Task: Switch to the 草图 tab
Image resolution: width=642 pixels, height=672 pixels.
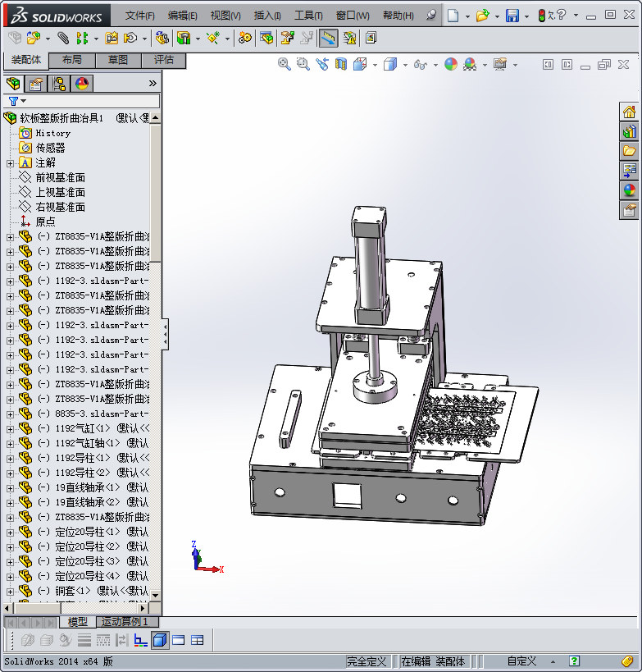Action: coord(118,60)
